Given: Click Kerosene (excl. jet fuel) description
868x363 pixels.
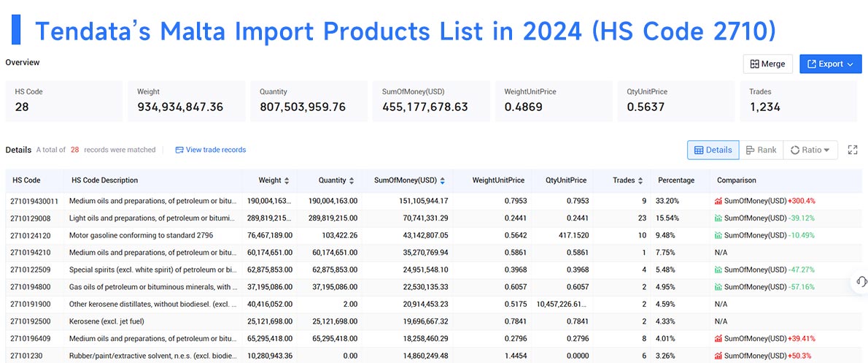Looking at the screenshot, I should point(106,321).
